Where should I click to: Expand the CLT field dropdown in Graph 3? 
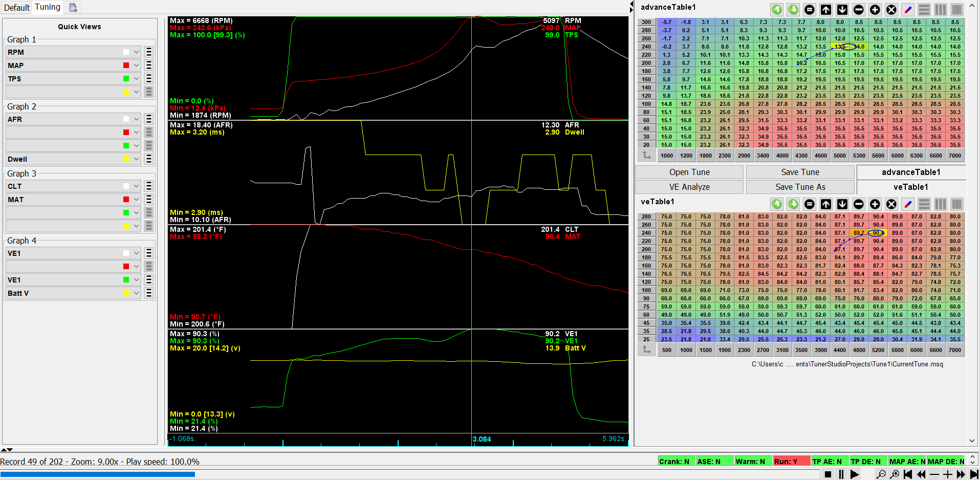tap(136, 186)
